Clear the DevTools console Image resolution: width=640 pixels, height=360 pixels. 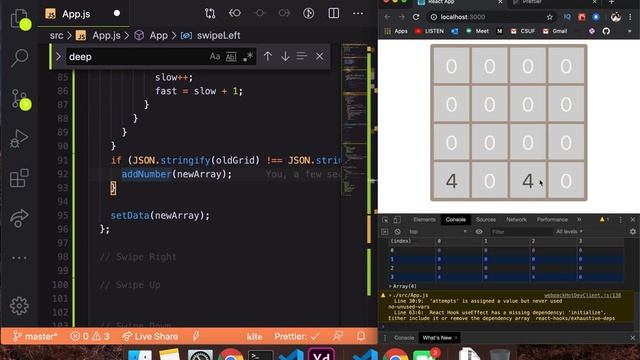(397, 232)
